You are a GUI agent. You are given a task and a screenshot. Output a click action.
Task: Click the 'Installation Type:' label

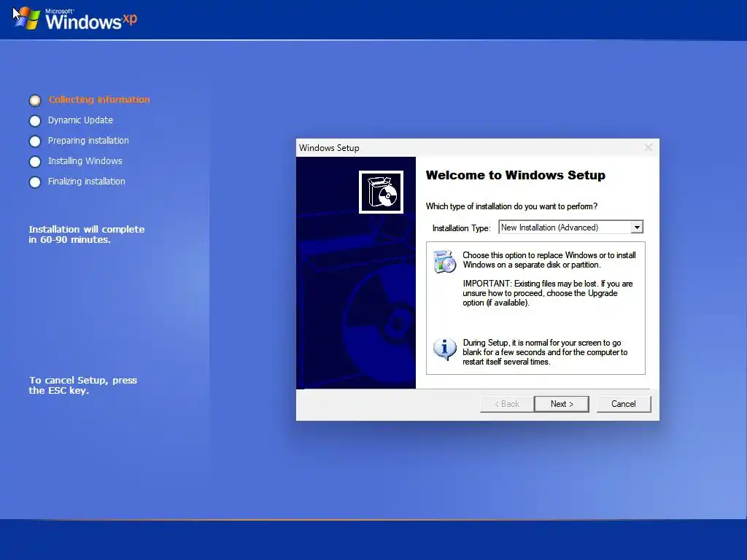tap(461, 228)
